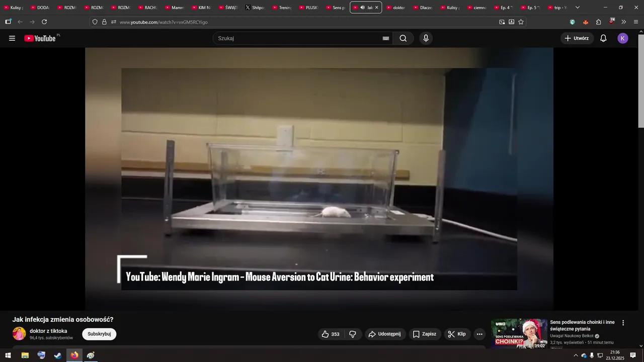Open the orange fox extension
644x362 pixels.
(586, 22)
